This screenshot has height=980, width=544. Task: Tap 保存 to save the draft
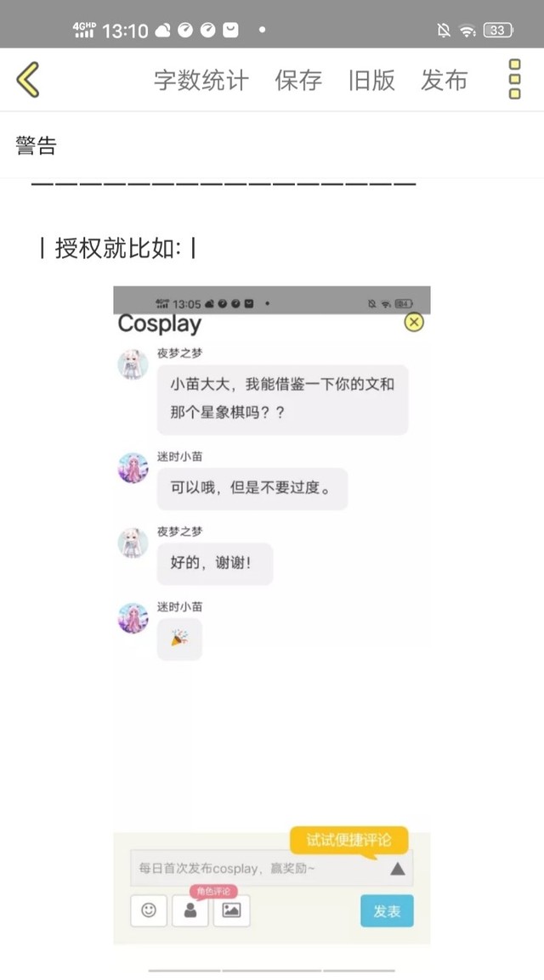coord(298,80)
